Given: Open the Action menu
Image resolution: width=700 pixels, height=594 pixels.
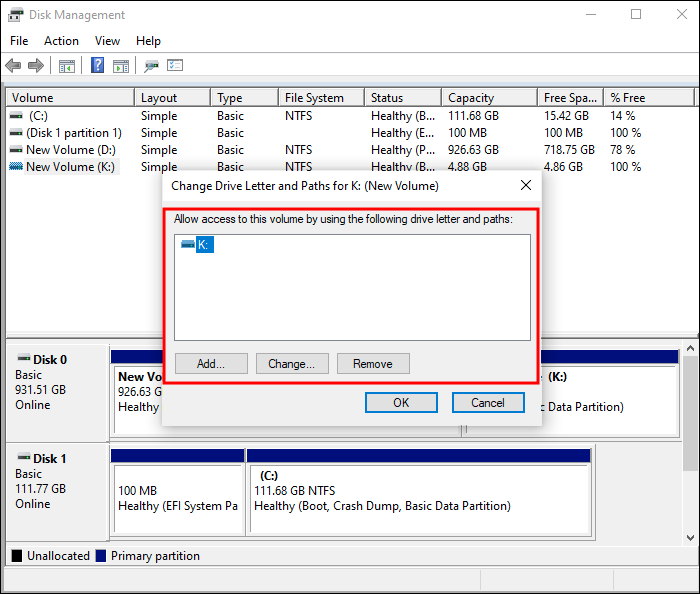Looking at the screenshot, I should (x=61, y=41).
